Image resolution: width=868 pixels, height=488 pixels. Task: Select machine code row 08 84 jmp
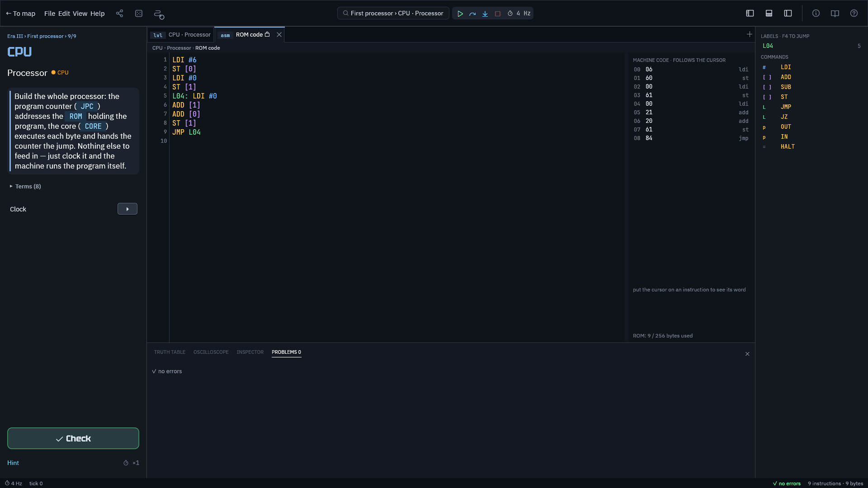(691, 138)
